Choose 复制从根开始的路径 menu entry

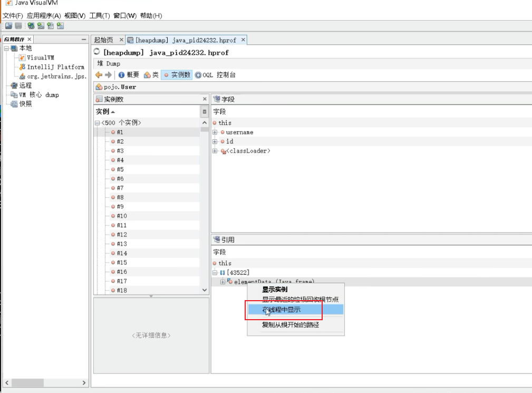pyautogui.click(x=296, y=325)
